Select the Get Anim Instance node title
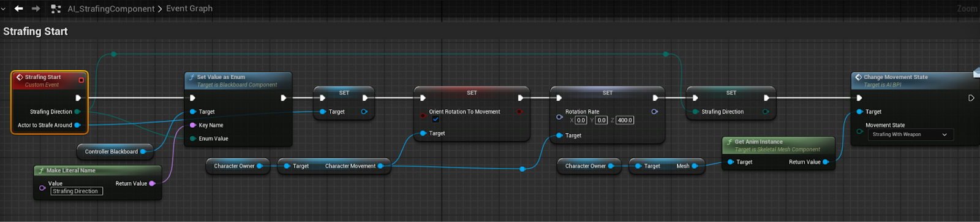 click(x=759, y=142)
